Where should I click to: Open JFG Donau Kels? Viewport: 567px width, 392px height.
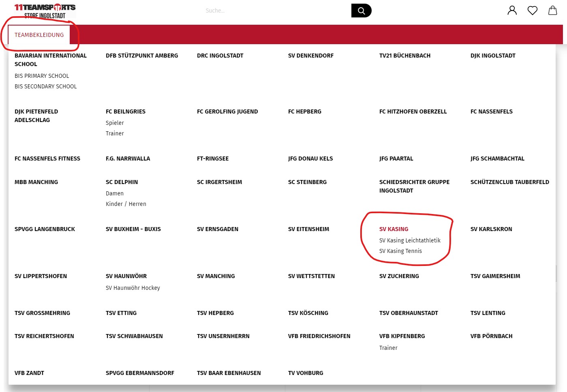[310, 159]
